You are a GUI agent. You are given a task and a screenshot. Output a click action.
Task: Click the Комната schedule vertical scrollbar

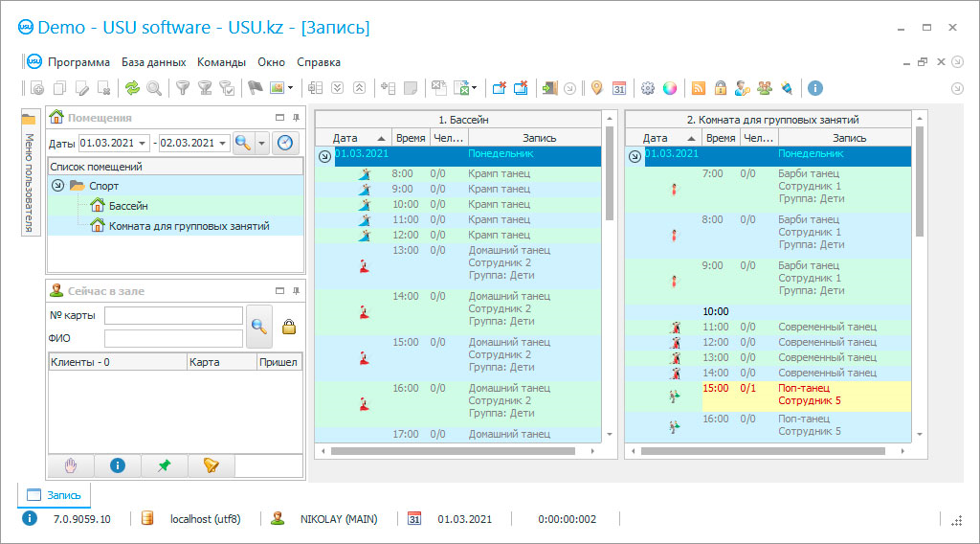920,181
